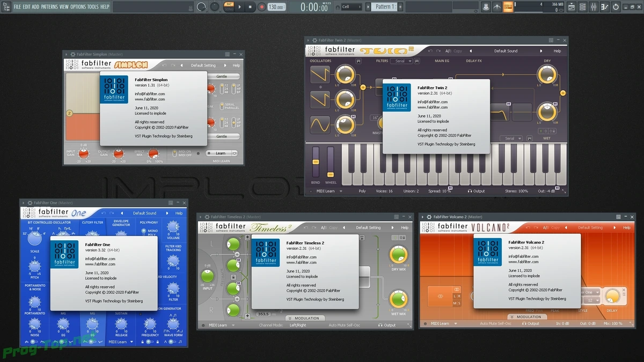Select the sine oscillator waveform in Twin 2
The image size is (644, 362).
pos(320,124)
